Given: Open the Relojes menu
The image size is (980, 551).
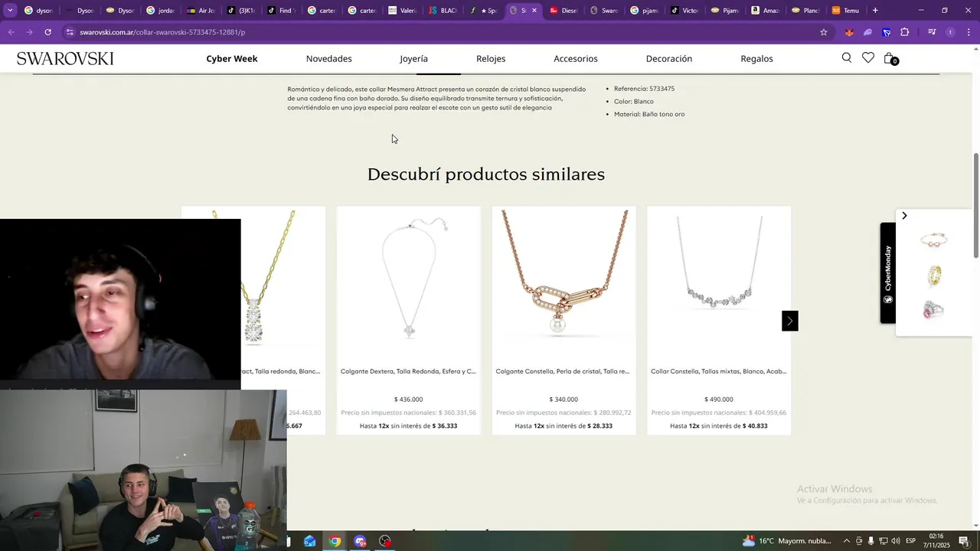Looking at the screenshot, I should [x=491, y=59].
